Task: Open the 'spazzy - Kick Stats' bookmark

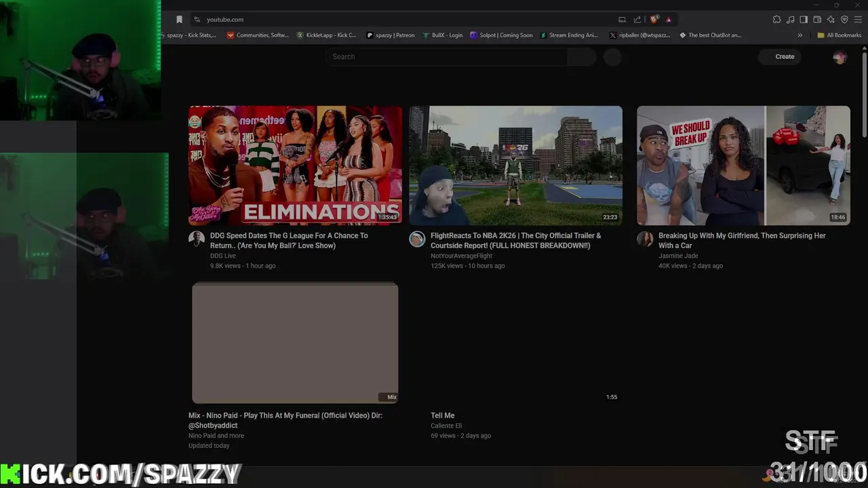Action: click(x=189, y=35)
